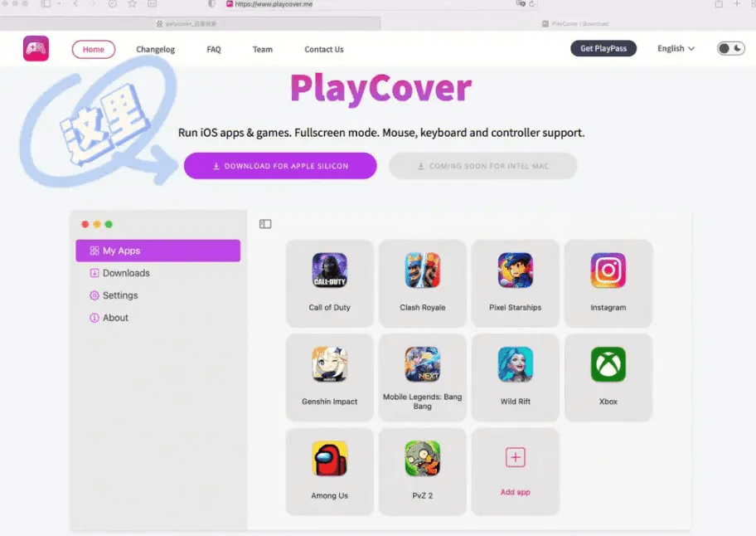Open the Call of Duty app icon
The image size is (756, 536).
(x=329, y=270)
